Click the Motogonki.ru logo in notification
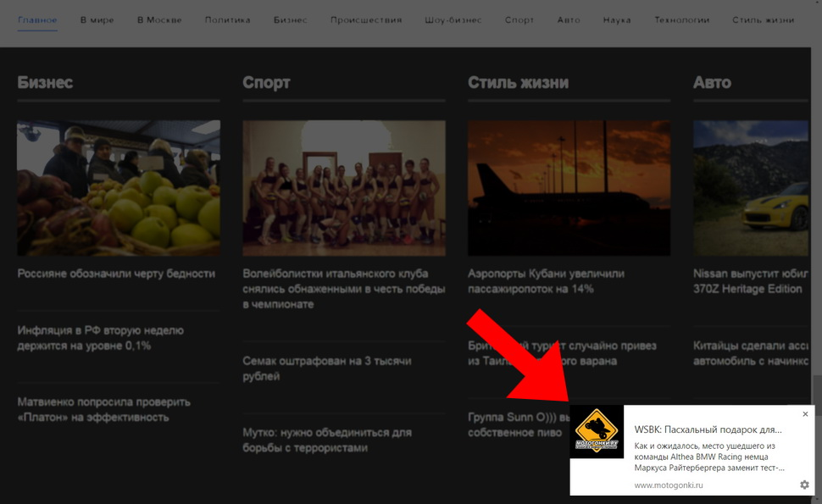 [x=597, y=432]
